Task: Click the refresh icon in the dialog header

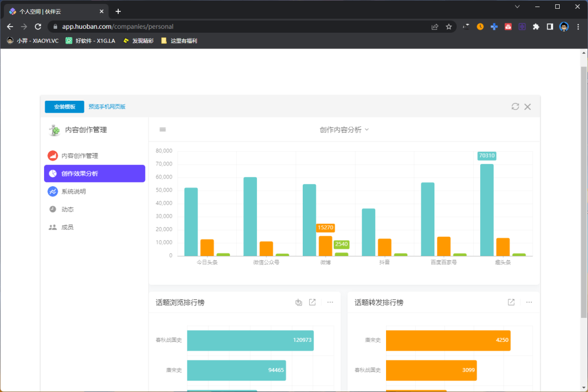Action: coord(515,107)
